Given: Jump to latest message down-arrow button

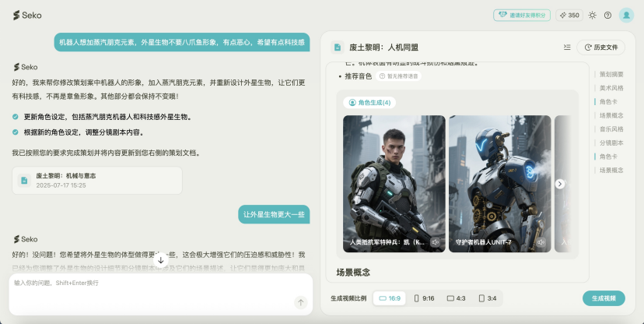Looking at the screenshot, I should 160,260.
